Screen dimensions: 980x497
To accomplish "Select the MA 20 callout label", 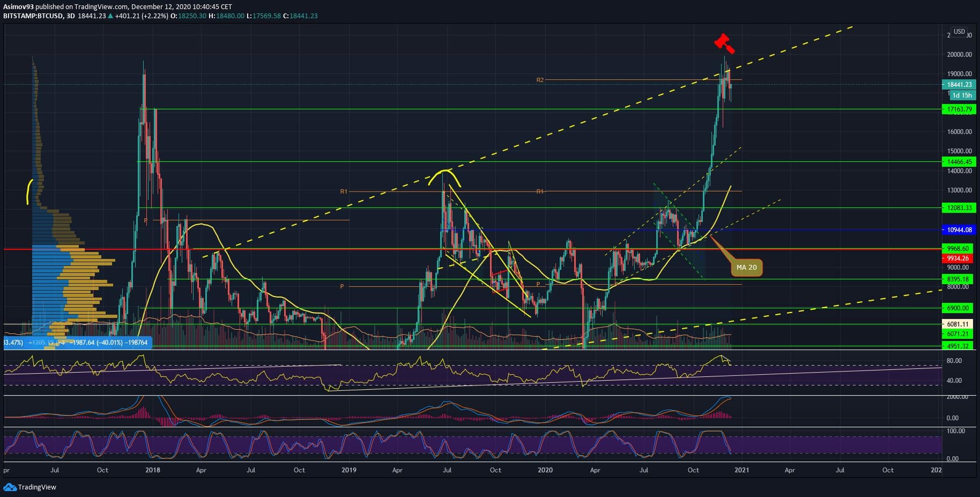I will click(x=746, y=267).
